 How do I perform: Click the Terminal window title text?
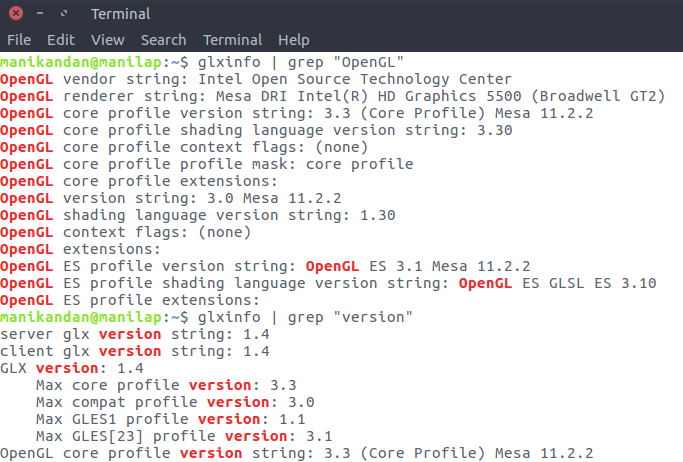point(121,14)
